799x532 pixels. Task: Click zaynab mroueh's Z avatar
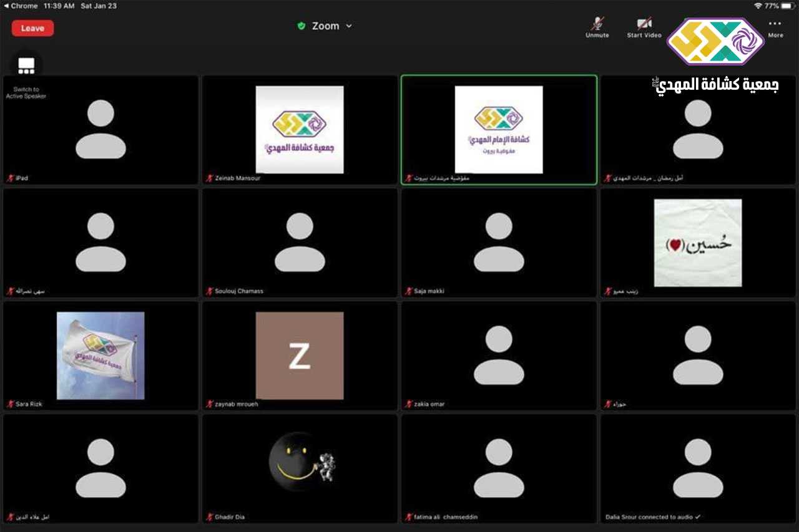pos(300,355)
